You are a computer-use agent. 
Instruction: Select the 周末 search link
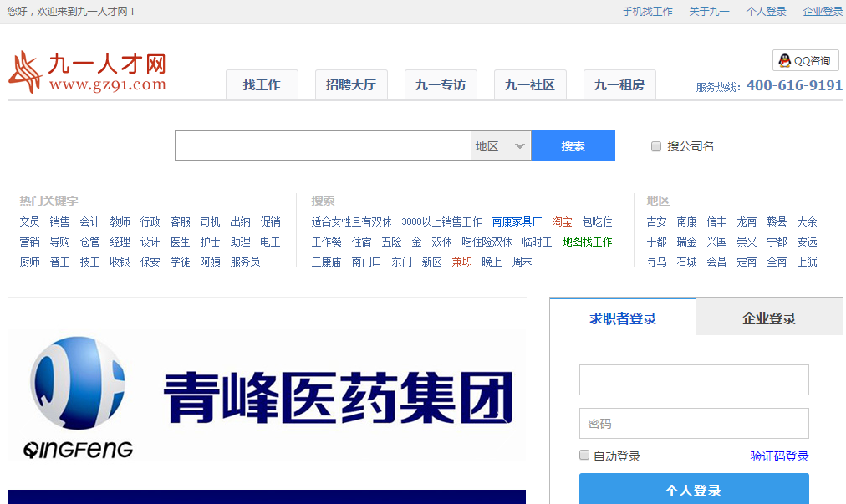[x=522, y=262]
